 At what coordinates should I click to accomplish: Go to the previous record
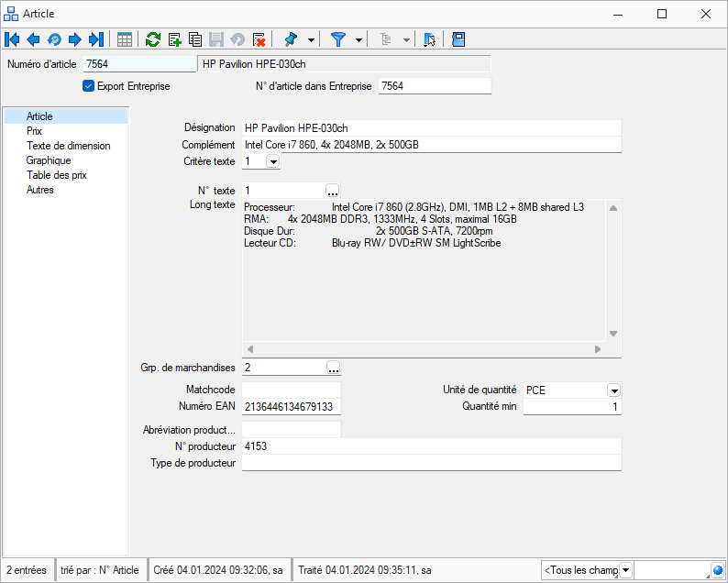(33, 39)
